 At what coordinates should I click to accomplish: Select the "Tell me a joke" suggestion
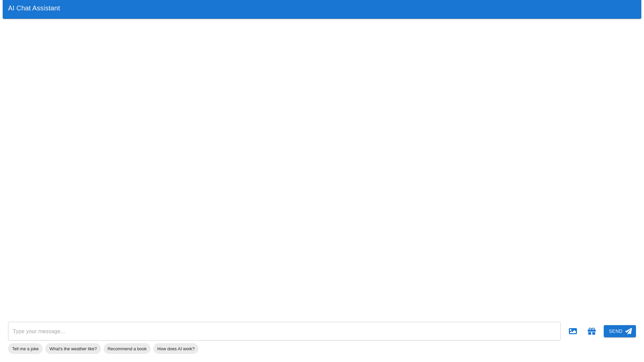(25, 349)
